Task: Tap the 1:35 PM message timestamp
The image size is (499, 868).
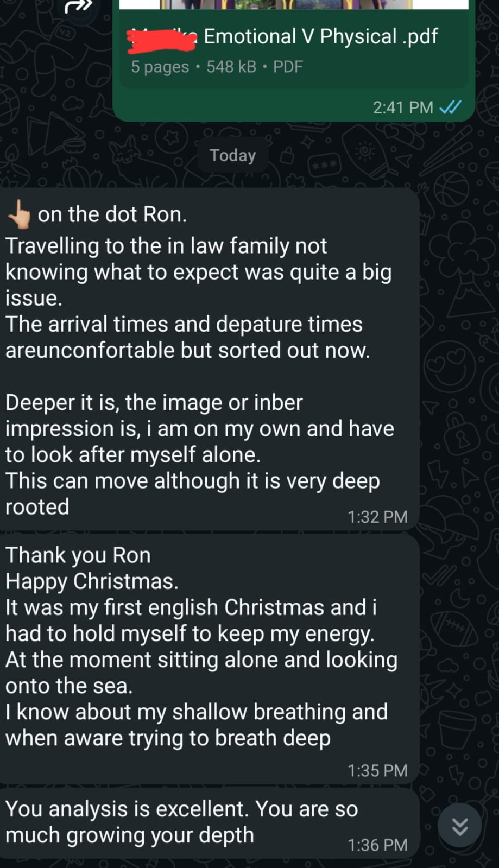Action: tap(377, 771)
